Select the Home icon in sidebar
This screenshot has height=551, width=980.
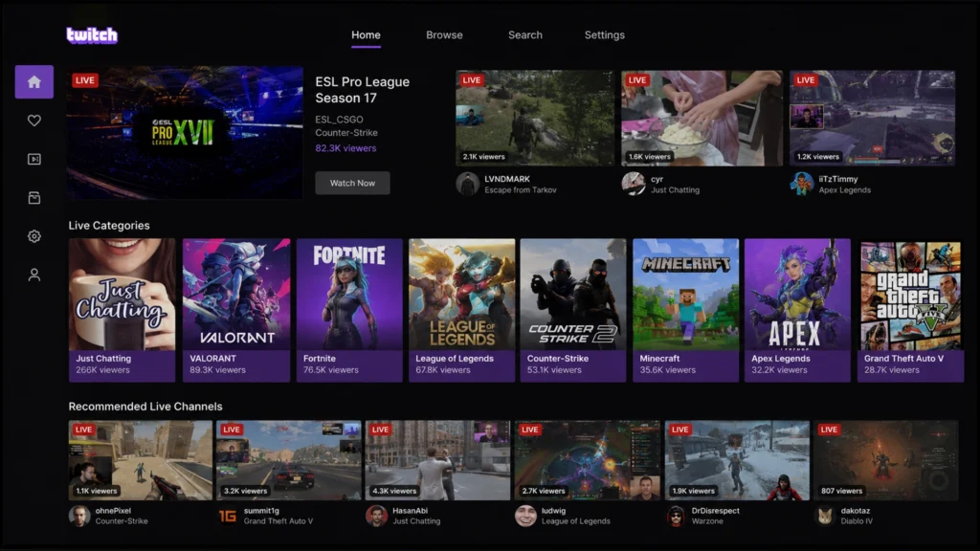click(34, 82)
